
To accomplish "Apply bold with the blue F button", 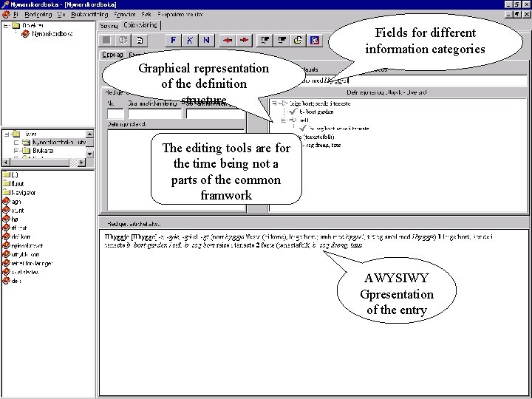I will tap(173, 40).
